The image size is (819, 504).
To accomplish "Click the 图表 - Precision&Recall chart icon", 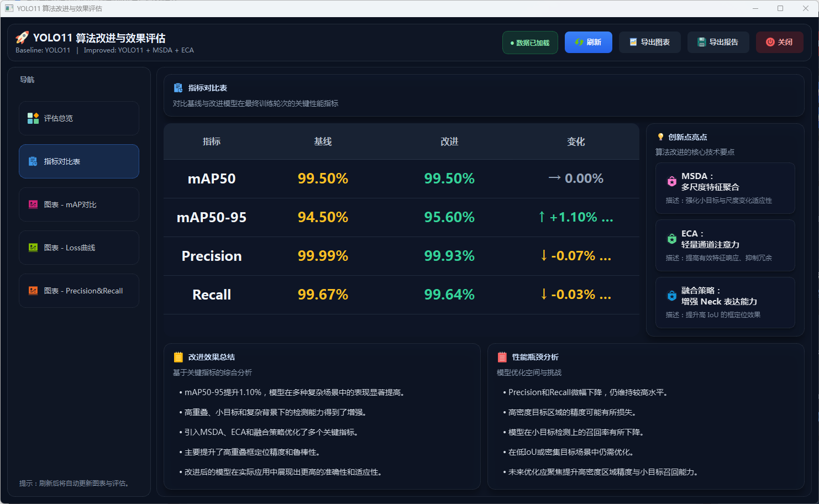I will [33, 291].
